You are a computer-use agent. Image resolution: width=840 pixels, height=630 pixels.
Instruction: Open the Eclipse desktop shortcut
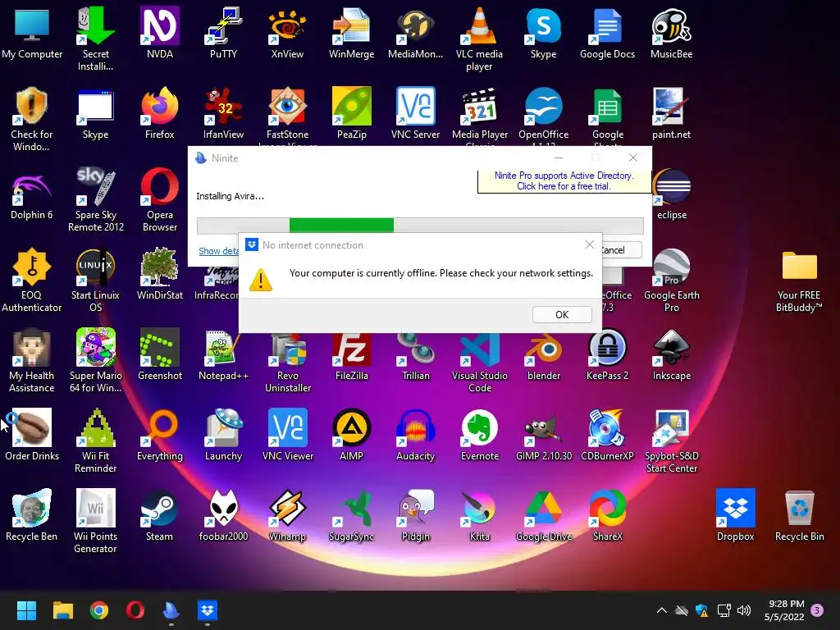[x=671, y=194]
